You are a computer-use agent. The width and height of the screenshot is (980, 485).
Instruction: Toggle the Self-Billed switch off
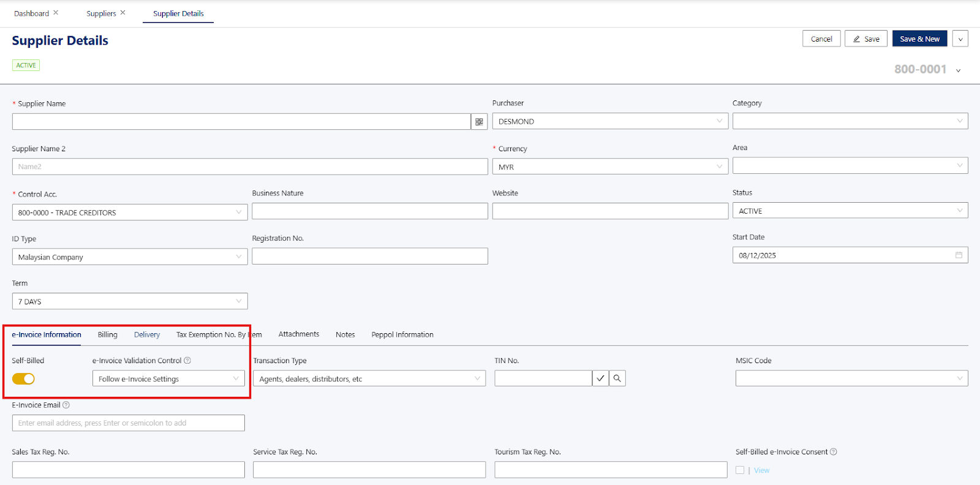[23, 379]
